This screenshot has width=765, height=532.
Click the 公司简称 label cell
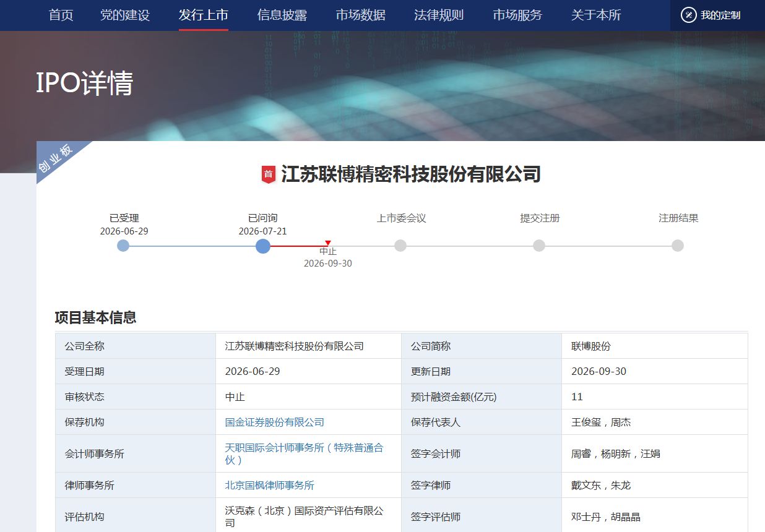[x=482, y=346]
